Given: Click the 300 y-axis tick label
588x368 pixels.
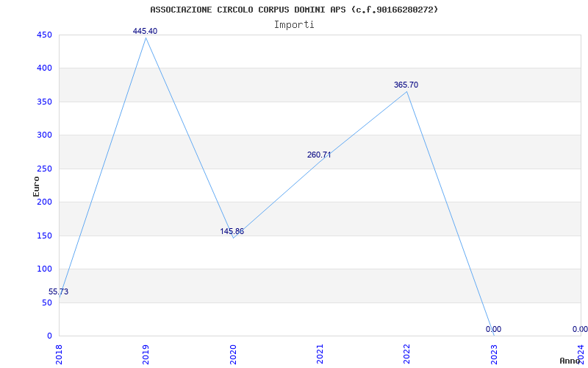Looking at the screenshot, I should [44, 135].
